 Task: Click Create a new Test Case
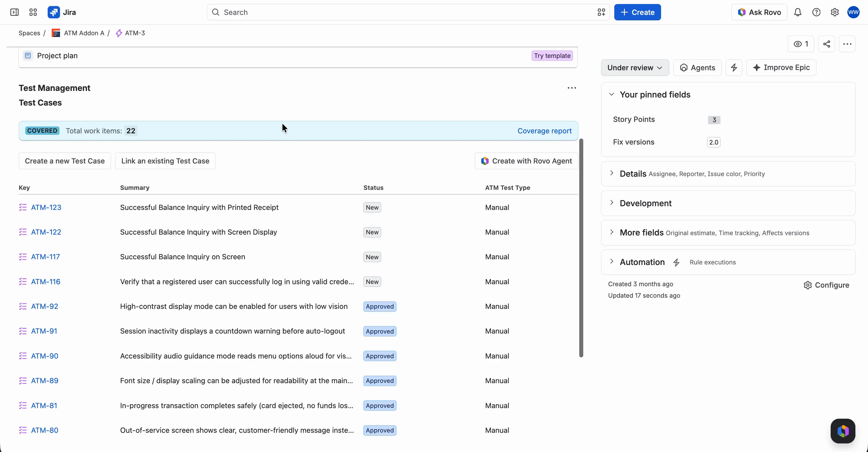tap(65, 161)
